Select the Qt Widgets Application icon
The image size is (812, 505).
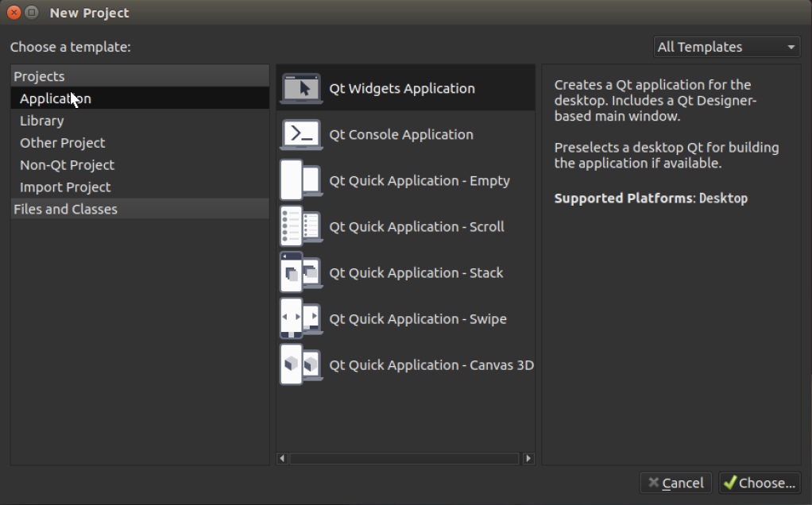[301, 88]
